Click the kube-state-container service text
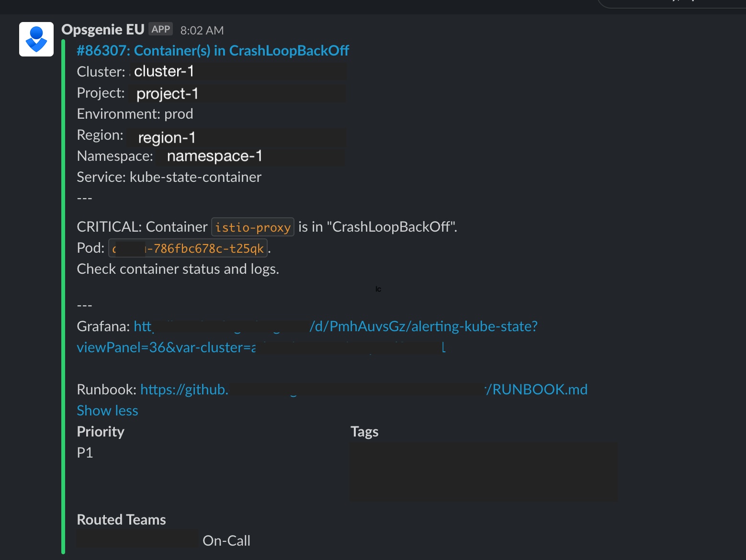The width and height of the screenshot is (746, 560). coord(195,177)
